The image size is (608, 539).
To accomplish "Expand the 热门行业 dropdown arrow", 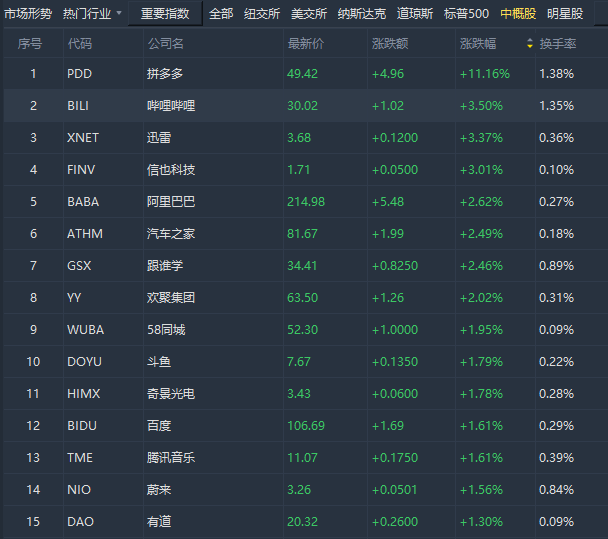I will (x=119, y=13).
